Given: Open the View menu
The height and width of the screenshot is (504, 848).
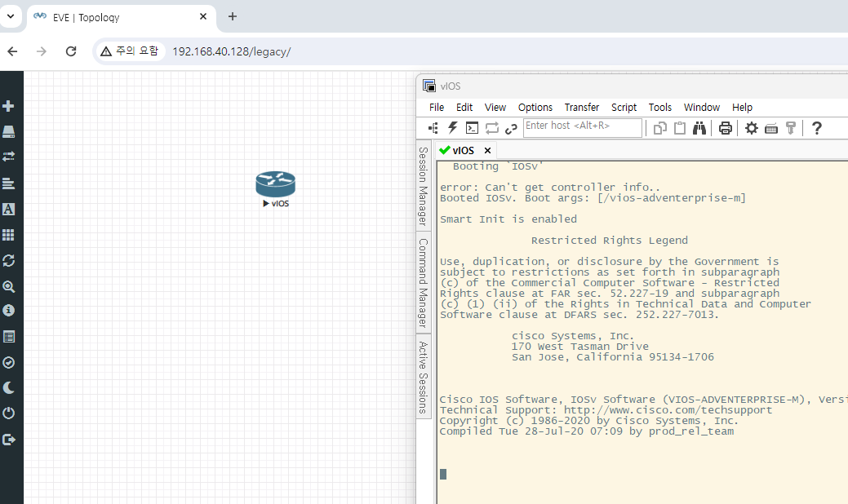Looking at the screenshot, I should tap(495, 107).
